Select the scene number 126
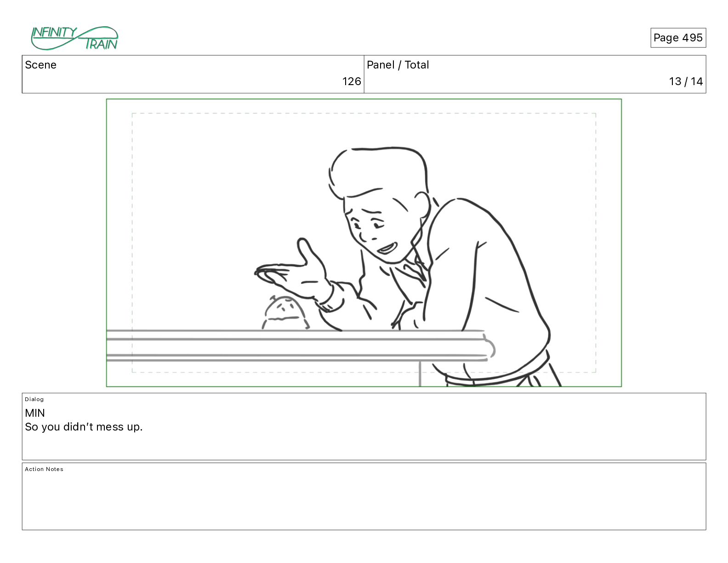 [352, 81]
